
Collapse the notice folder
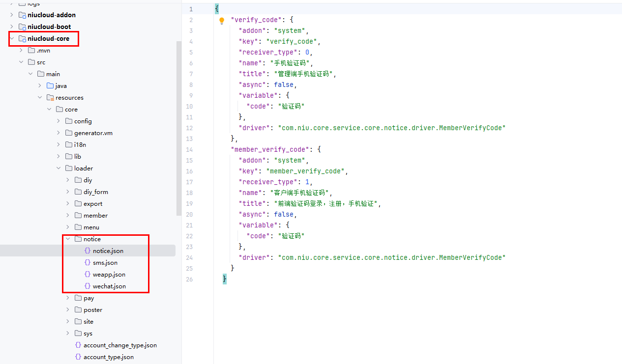click(x=68, y=239)
